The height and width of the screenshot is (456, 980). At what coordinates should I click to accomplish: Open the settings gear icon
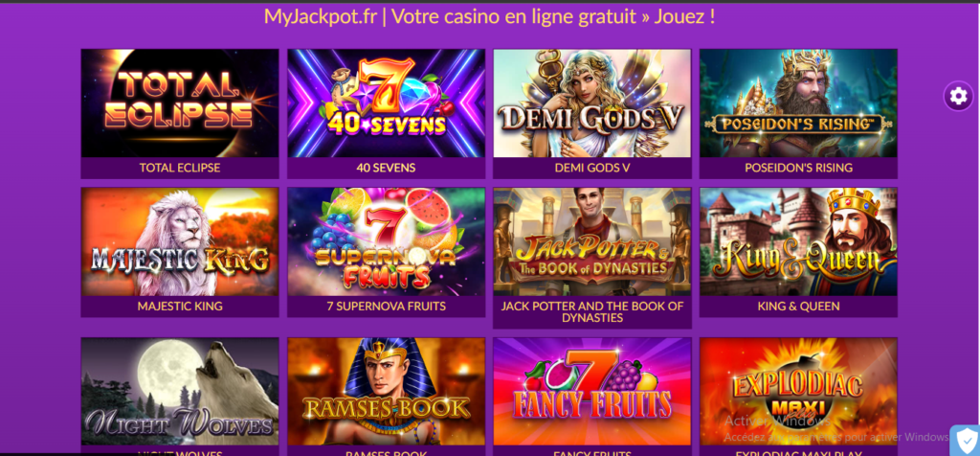pos(958,97)
